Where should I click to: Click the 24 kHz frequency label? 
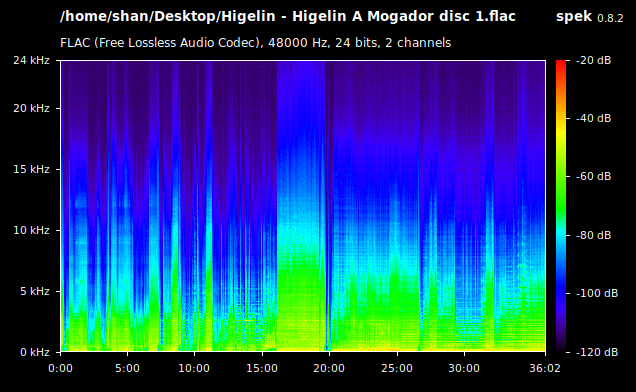31,60
